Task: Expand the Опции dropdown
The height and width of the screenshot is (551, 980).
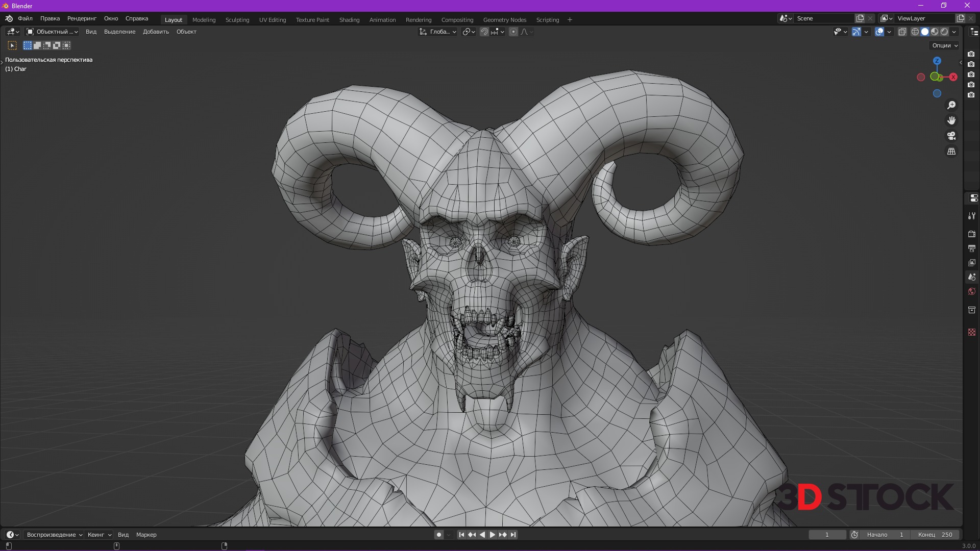Action: point(945,45)
